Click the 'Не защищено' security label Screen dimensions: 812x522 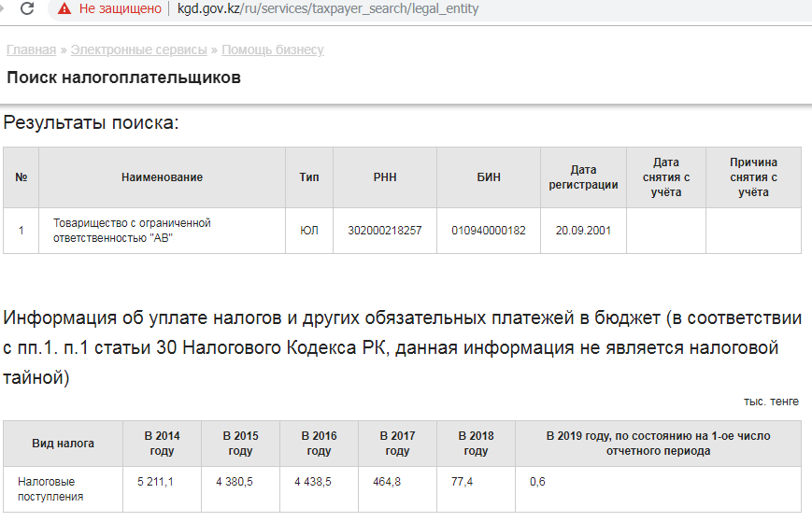tap(121, 8)
